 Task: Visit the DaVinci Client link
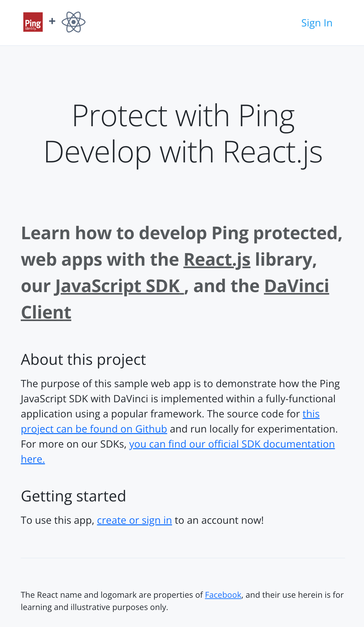(x=296, y=286)
